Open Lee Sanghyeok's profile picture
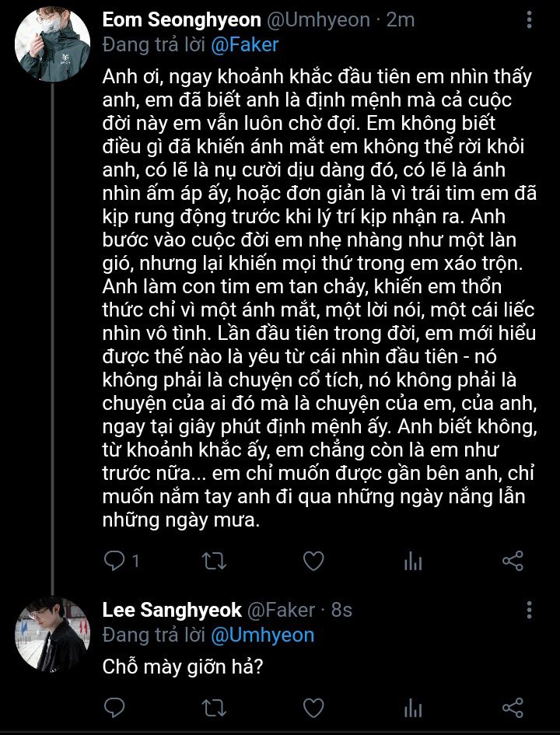Image resolution: width=560 pixels, height=735 pixels. click(53, 635)
